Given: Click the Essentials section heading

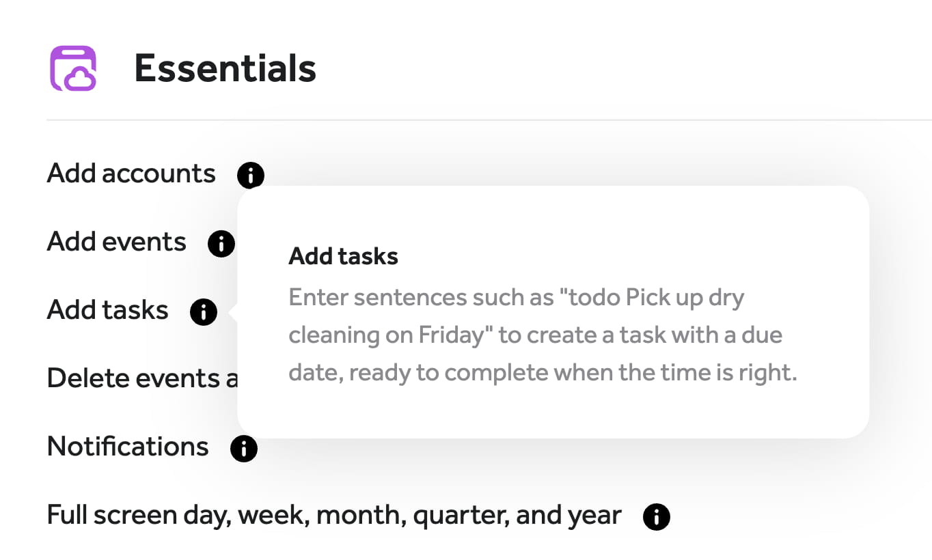Looking at the screenshot, I should [225, 68].
